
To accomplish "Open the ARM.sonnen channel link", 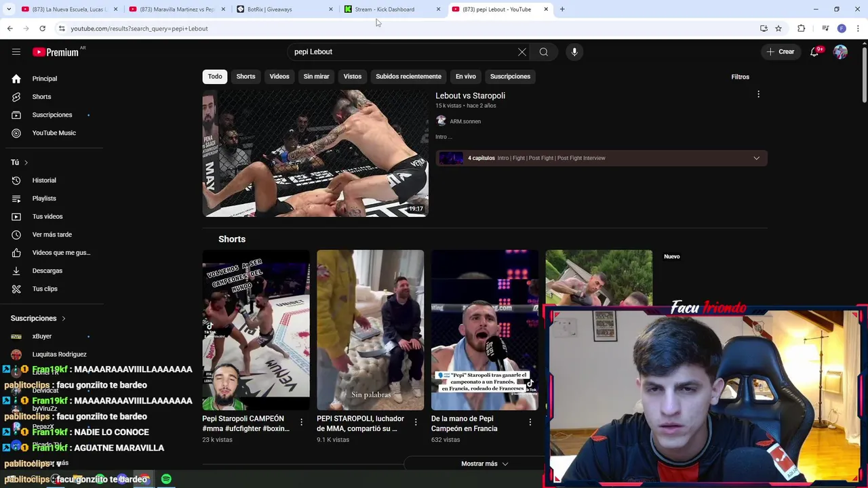I will [x=465, y=121].
